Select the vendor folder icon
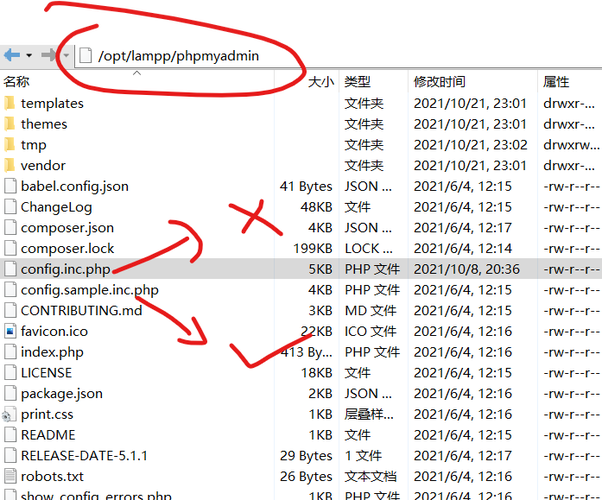This screenshot has height=500, width=602. coord(10,166)
